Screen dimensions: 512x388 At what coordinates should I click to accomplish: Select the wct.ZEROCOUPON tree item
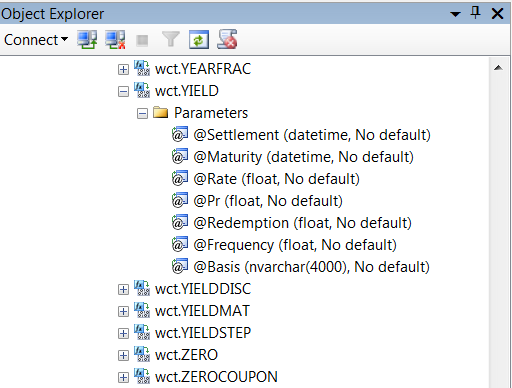tap(216, 377)
